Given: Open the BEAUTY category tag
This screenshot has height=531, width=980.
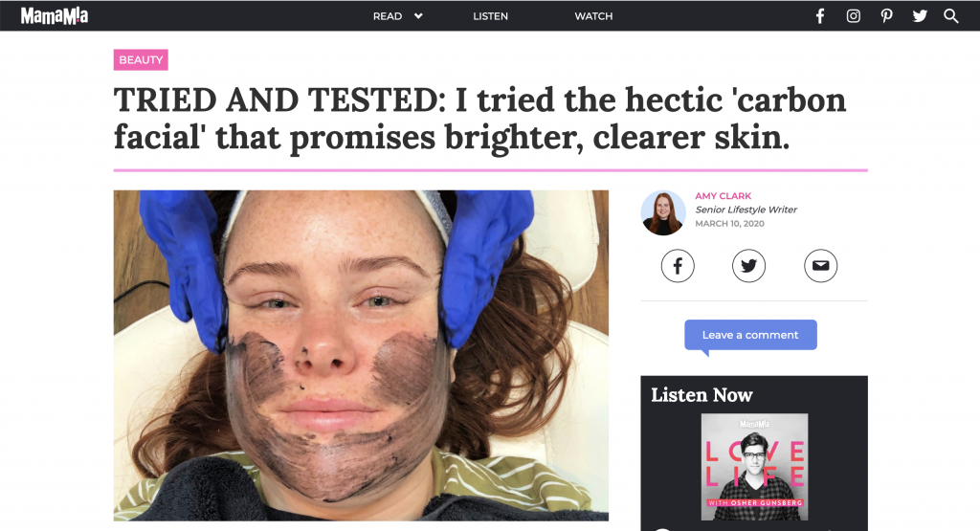Looking at the screenshot, I should (x=141, y=60).
